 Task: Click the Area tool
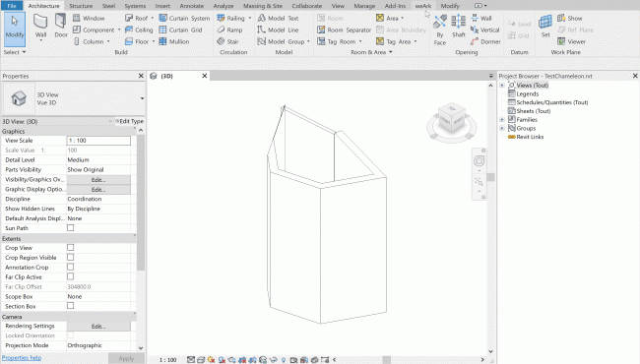pyautogui.click(x=387, y=18)
